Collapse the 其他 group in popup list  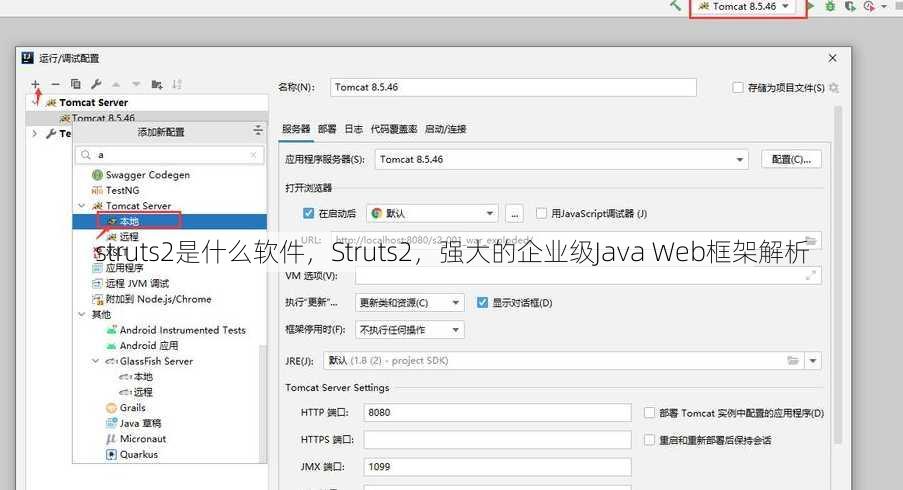(x=82, y=314)
